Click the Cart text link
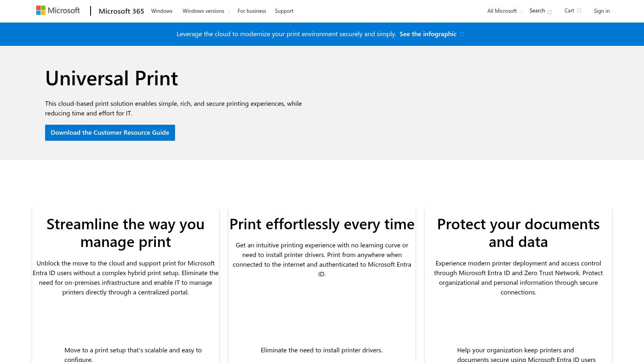This screenshot has height=362, width=644. [569, 10]
